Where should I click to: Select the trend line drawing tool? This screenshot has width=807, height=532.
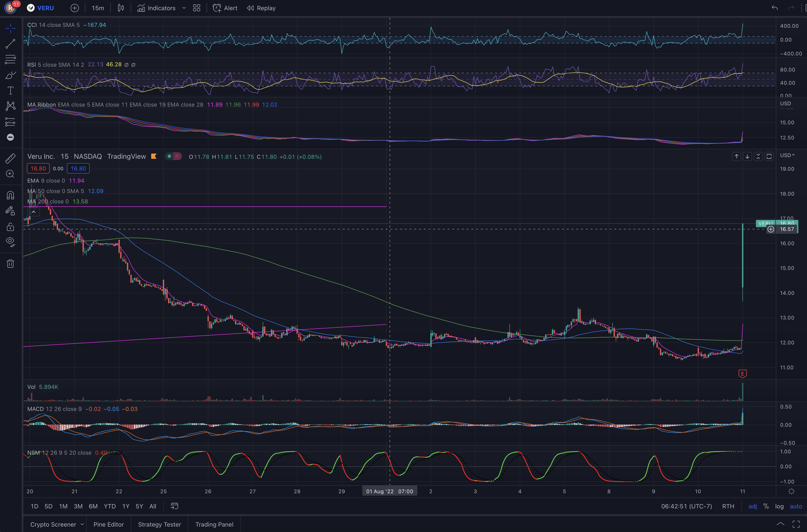click(x=11, y=44)
